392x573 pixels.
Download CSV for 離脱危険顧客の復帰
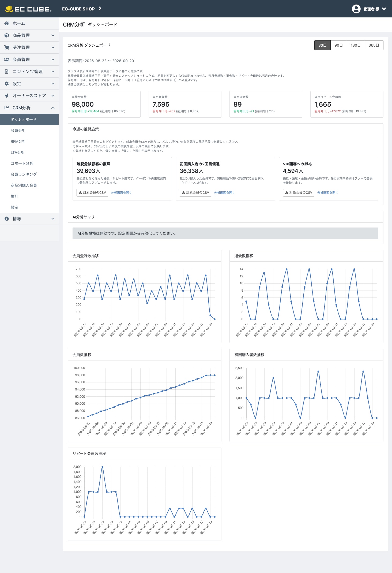(92, 193)
